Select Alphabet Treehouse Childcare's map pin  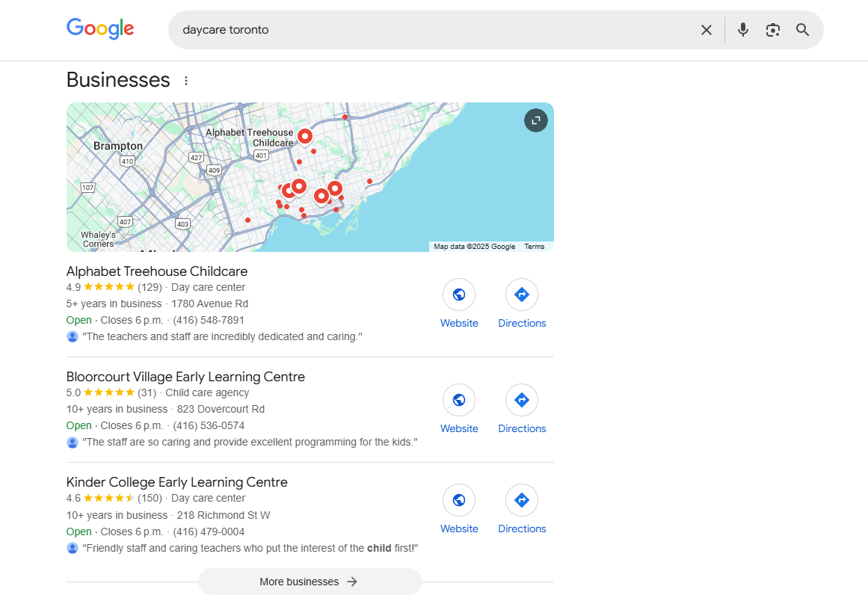click(x=304, y=135)
